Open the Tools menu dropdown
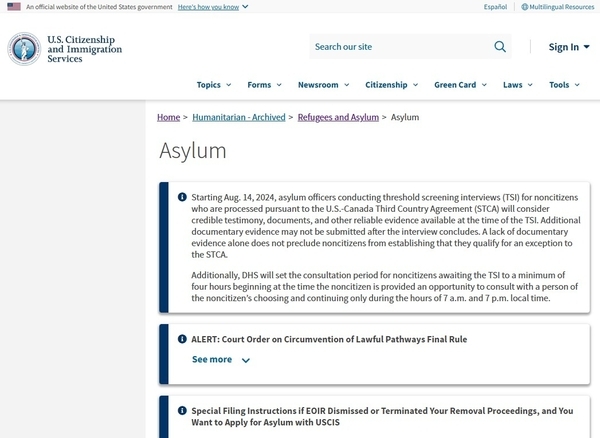The image size is (600, 438). 564,85
